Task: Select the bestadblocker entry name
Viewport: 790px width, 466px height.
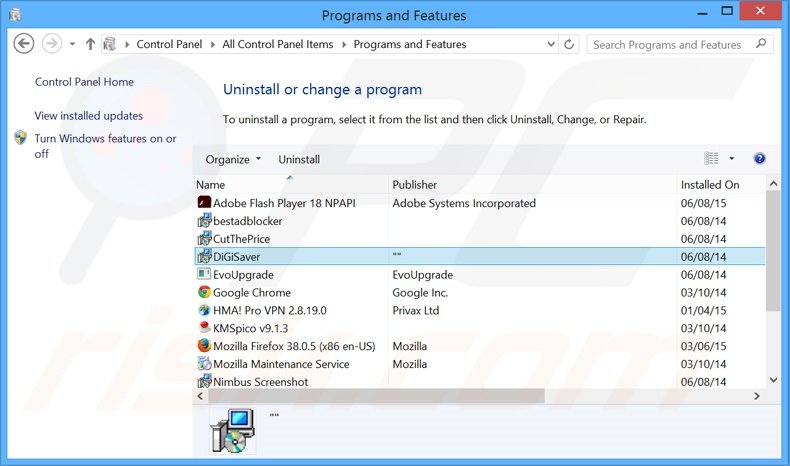Action: pos(247,221)
